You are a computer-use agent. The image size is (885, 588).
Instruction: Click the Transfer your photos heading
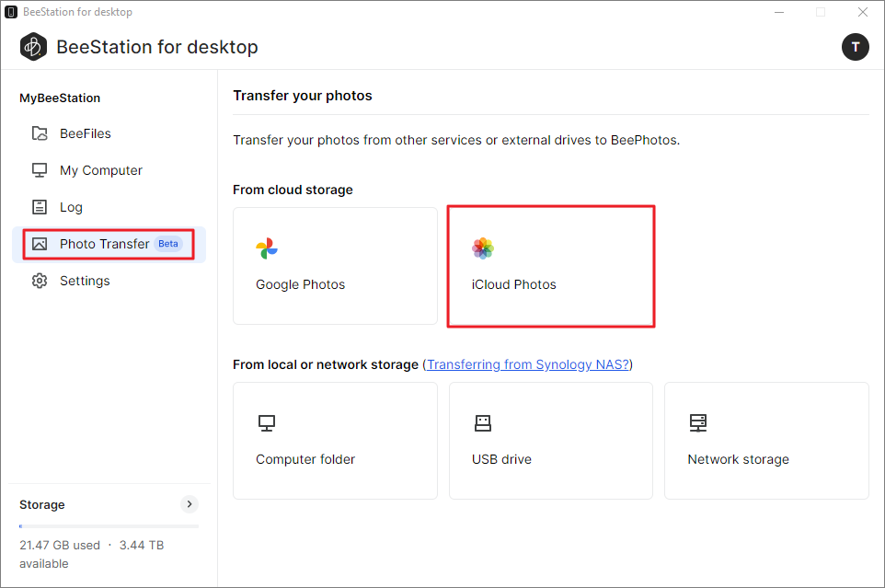click(x=303, y=96)
